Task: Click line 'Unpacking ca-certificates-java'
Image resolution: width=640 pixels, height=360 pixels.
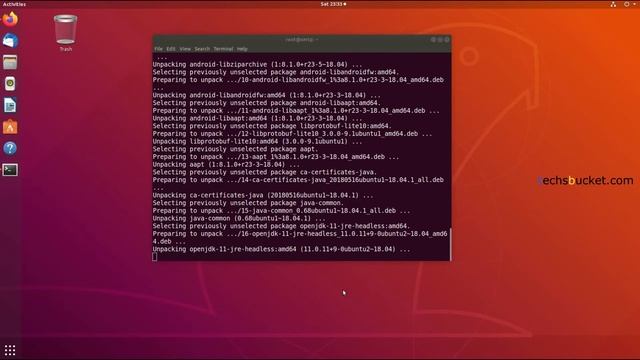Action: click(x=262, y=196)
